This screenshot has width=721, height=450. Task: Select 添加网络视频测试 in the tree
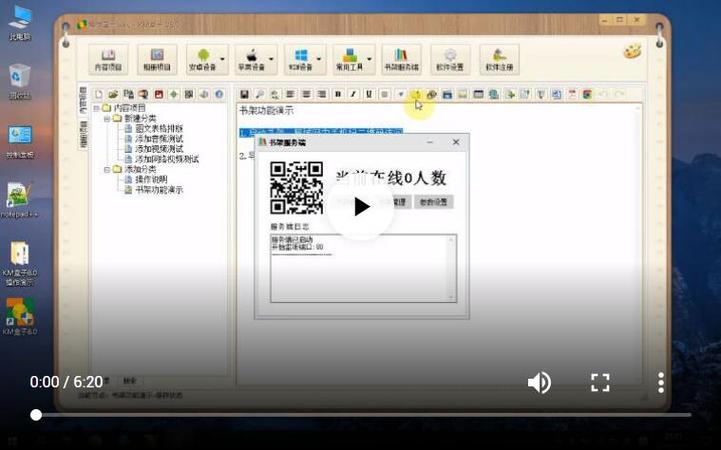click(x=167, y=159)
